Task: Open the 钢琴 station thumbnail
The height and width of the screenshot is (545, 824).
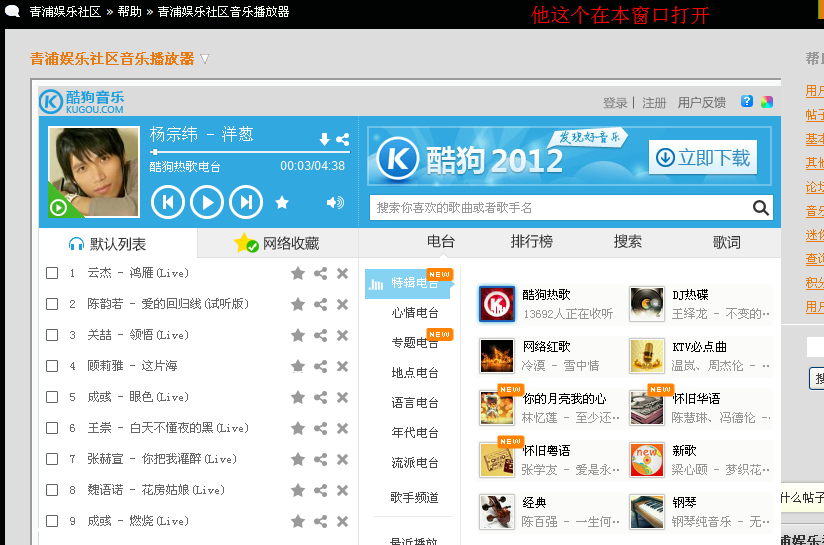Action: point(647,512)
